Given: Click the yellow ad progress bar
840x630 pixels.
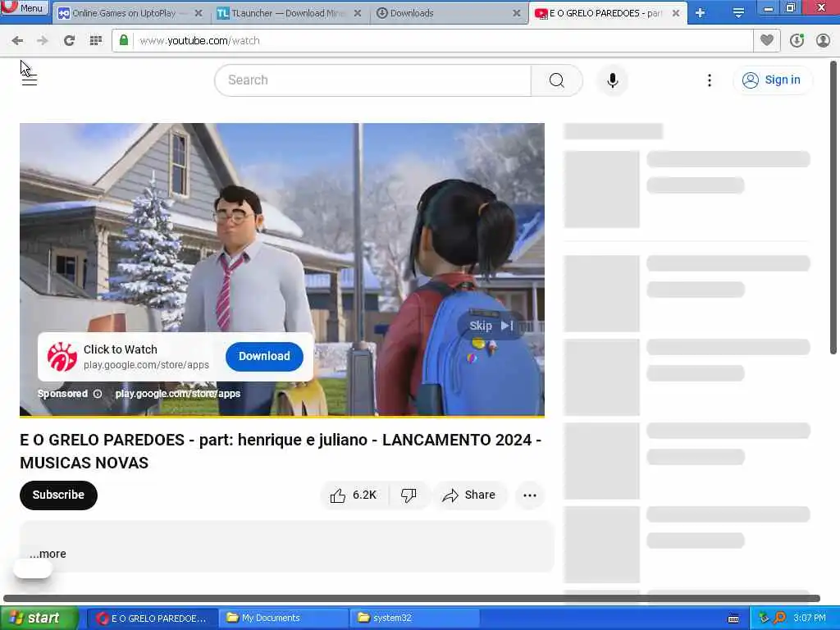Looking at the screenshot, I should click(x=282, y=416).
